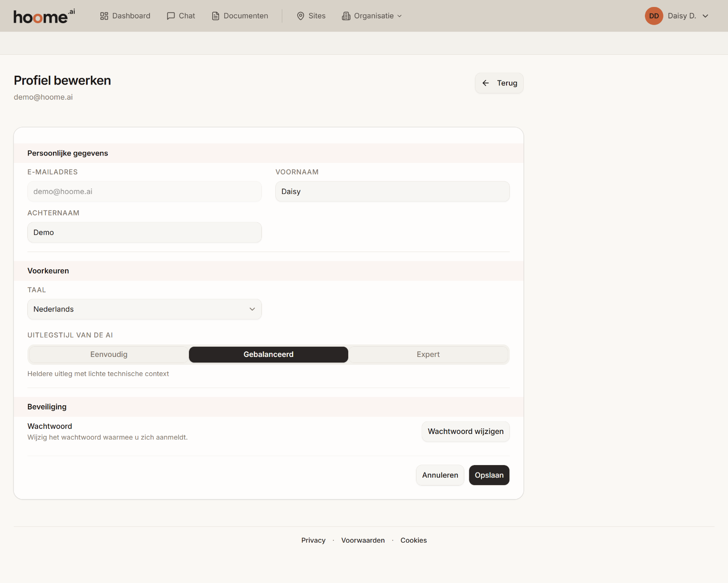The height and width of the screenshot is (583, 728).
Task: Open the Cookies footer link
Action: coord(414,540)
